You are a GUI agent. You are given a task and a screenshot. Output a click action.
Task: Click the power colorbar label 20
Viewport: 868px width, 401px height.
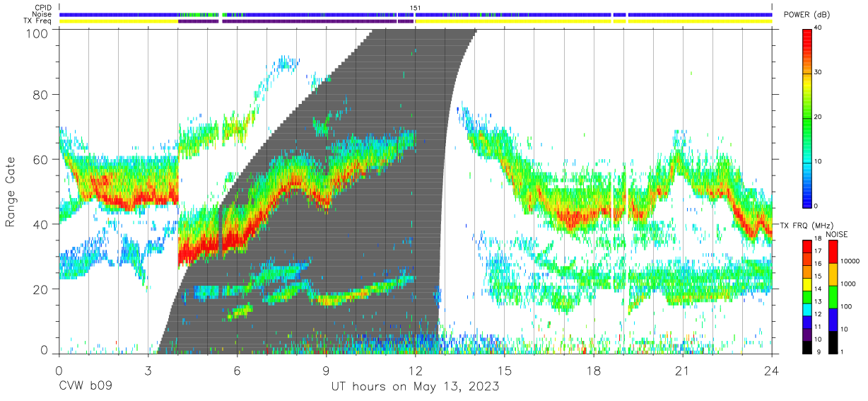click(819, 117)
